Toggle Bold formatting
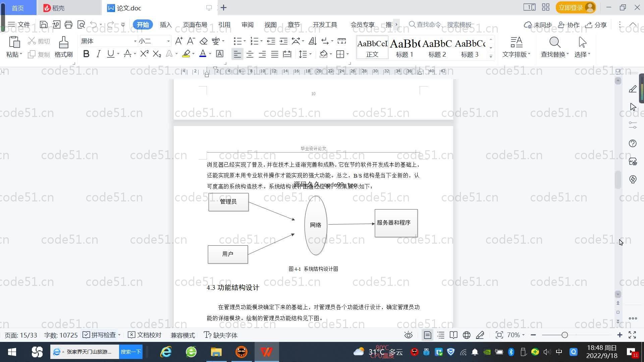 [86, 54]
